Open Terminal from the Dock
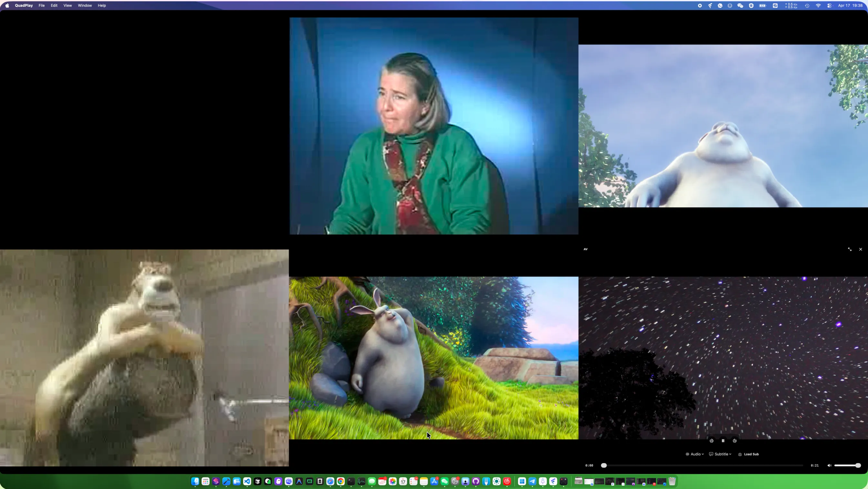 351,481
